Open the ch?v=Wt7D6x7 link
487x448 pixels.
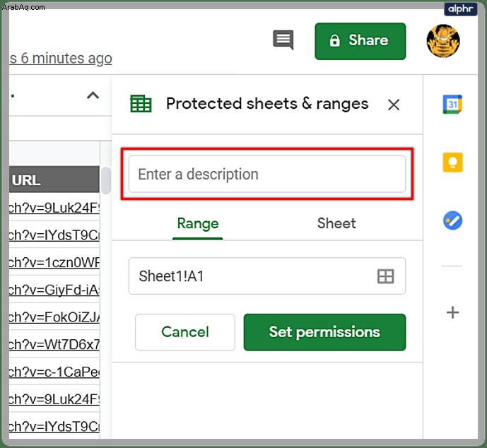pos(54,344)
